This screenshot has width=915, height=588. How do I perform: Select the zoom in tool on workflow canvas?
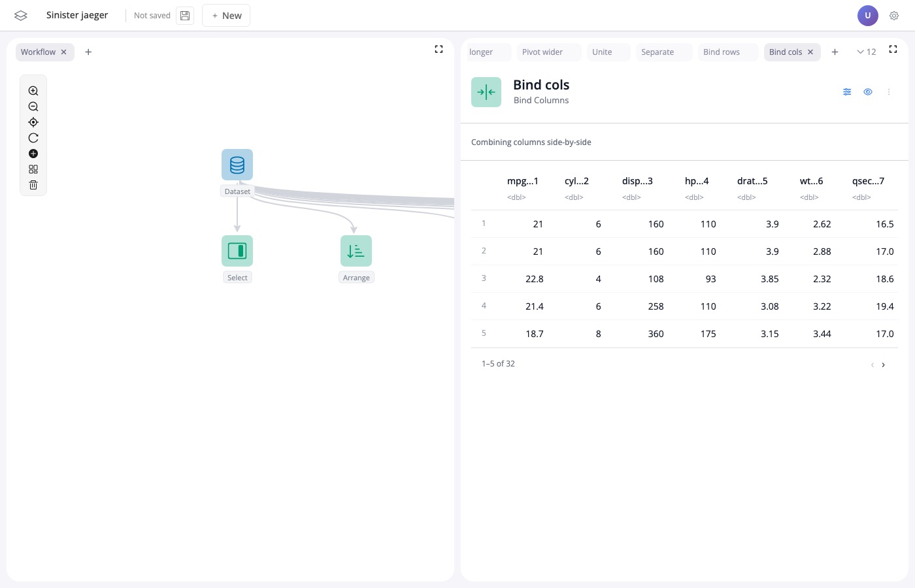point(33,90)
